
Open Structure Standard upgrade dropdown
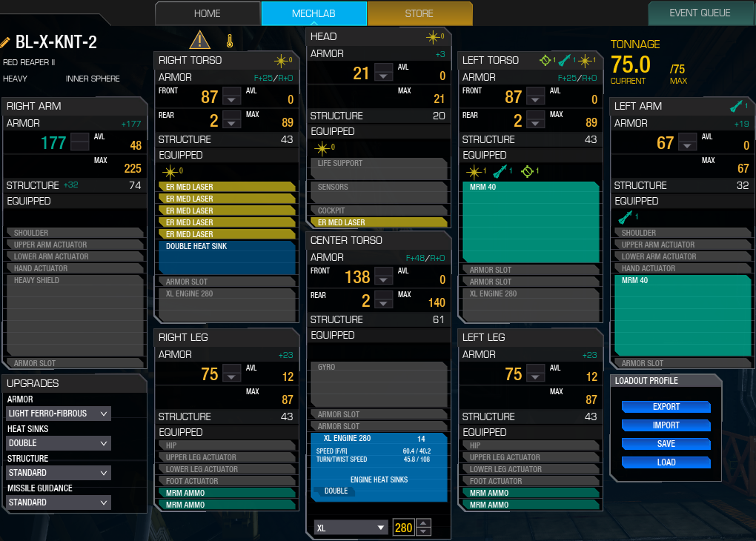click(59, 473)
